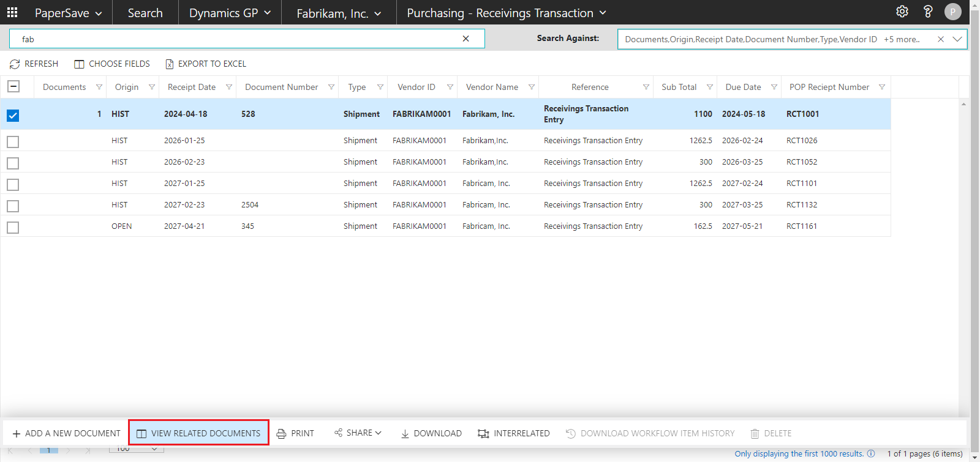Click the Vendor ID column filter icon
Screen dimensions: 980x462
(x=450, y=87)
